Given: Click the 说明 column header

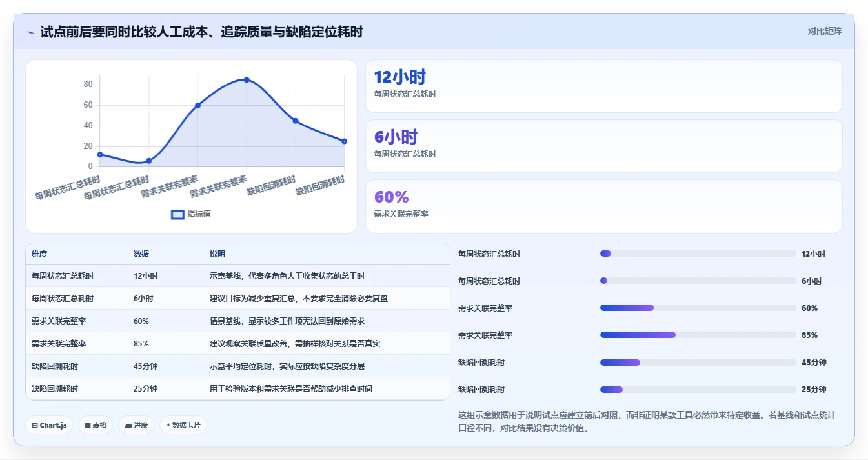Looking at the screenshot, I should click(217, 254).
